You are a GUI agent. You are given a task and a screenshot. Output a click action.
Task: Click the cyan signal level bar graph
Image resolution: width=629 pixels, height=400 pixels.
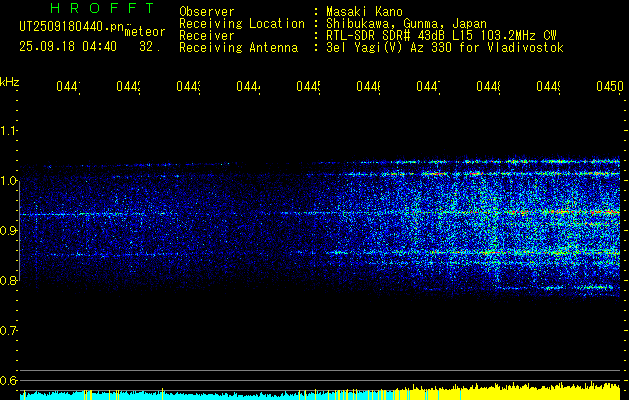[x=207, y=396]
